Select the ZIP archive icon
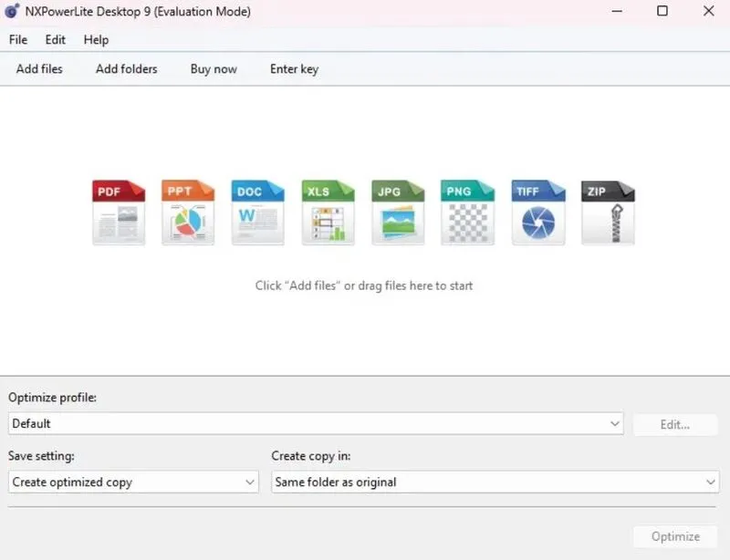 (x=608, y=213)
